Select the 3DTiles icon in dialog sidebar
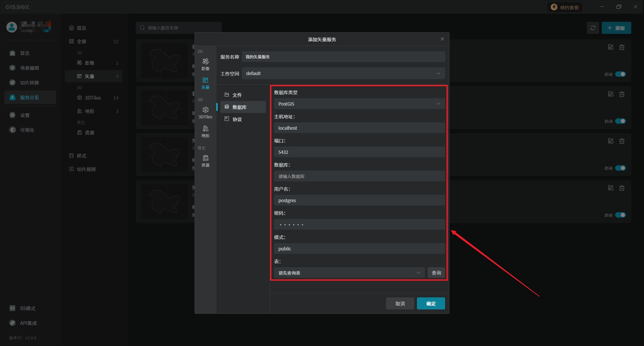This screenshot has height=346, width=644. point(205,112)
